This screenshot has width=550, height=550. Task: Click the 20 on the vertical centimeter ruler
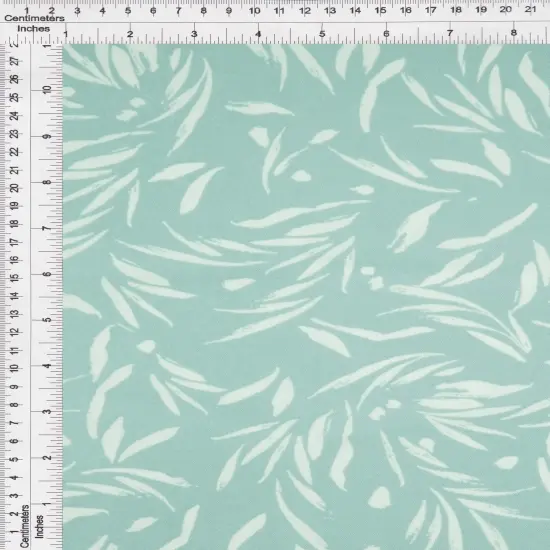click(15, 188)
